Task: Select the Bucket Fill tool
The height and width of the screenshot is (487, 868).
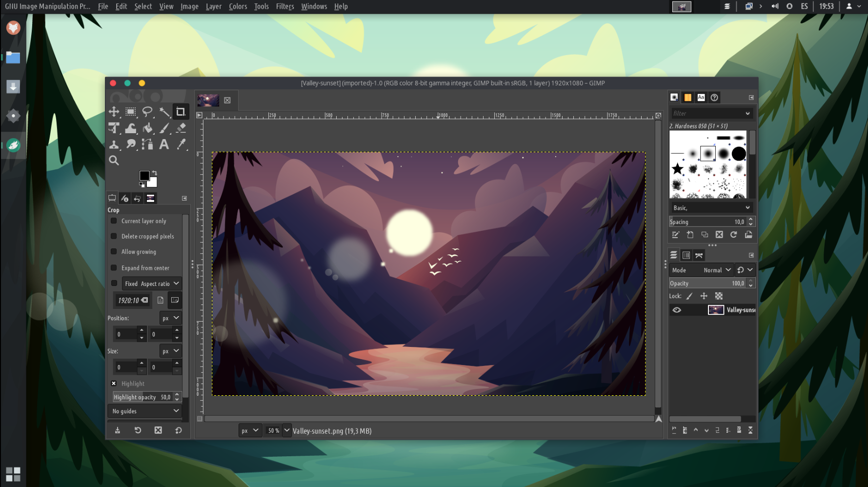Action: pyautogui.click(x=147, y=128)
